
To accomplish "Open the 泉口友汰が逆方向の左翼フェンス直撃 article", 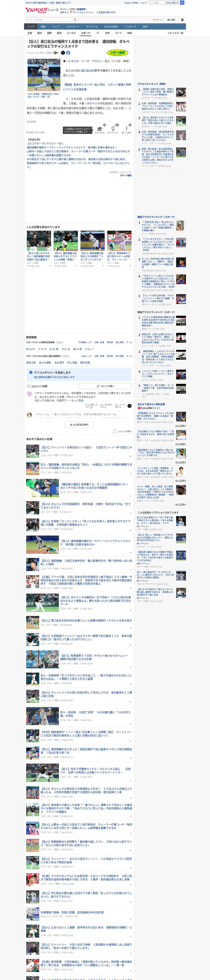I will pyautogui.click(x=87, y=620).
